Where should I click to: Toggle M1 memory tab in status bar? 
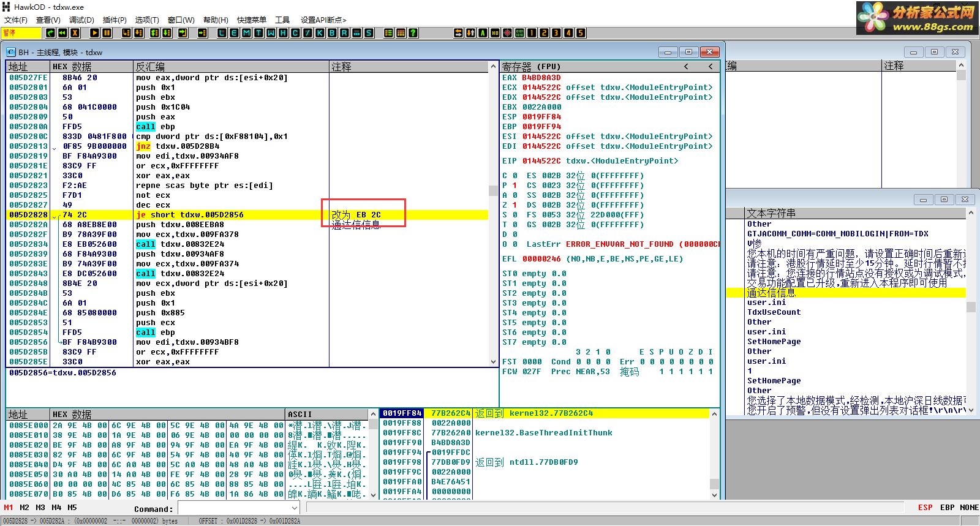pos(8,508)
